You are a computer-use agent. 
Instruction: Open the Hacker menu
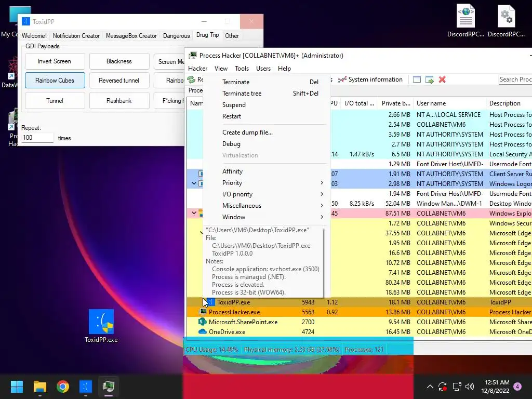(198, 69)
